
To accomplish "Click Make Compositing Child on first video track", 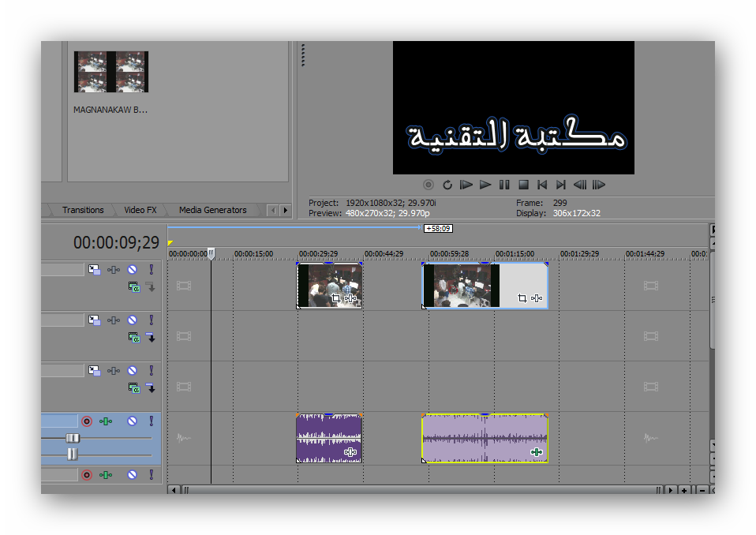I will (x=151, y=287).
